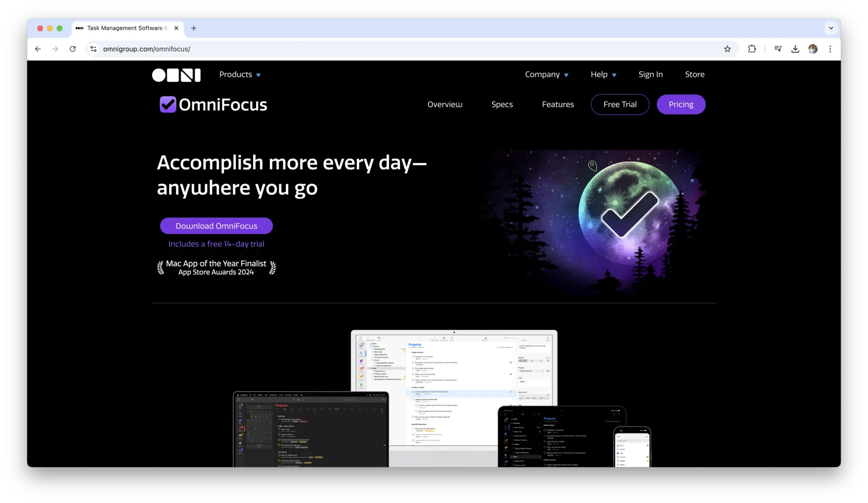Click the Download OmniFocus button
This screenshot has width=868, height=503.
click(216, 226)
